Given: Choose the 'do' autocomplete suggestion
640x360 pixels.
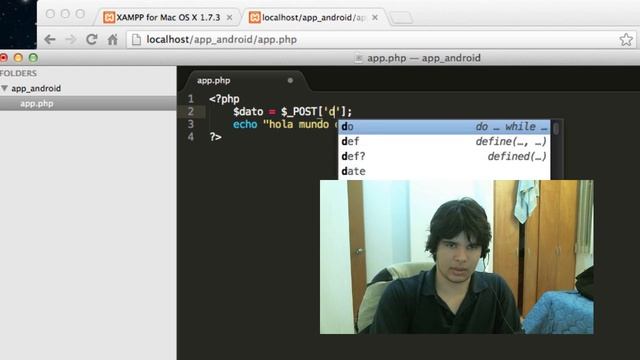Looking at the screenshot, I should click(444, 127).
